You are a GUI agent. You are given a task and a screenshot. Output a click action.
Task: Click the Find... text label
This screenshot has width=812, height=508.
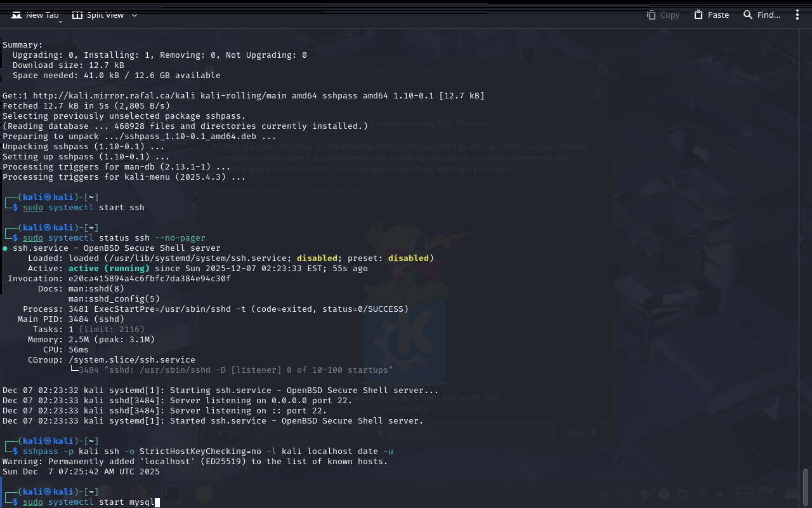tap(768, 15)
